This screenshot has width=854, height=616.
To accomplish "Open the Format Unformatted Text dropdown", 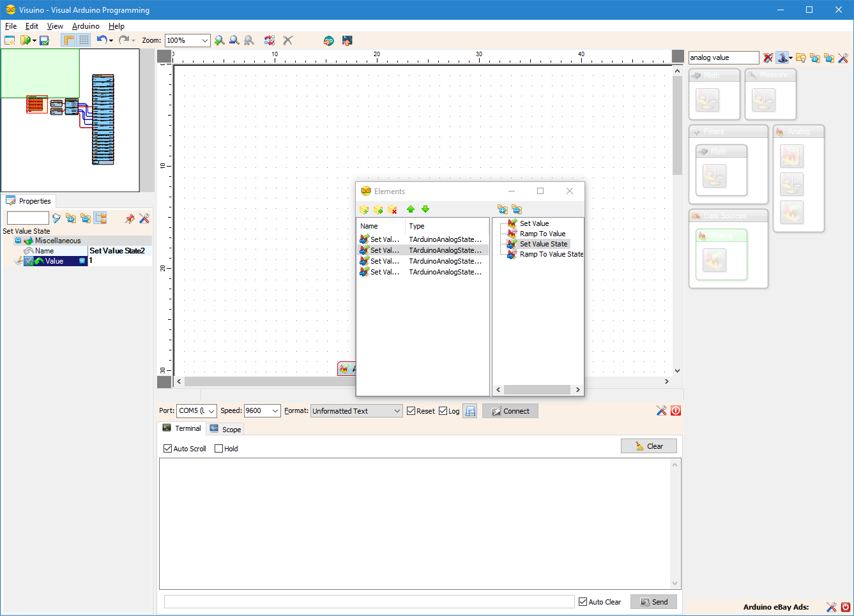I will pyautogui.click(x=397, y=411).
